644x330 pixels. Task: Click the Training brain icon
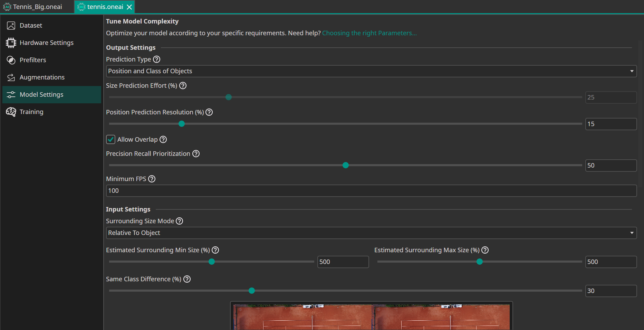coord(11,112)
